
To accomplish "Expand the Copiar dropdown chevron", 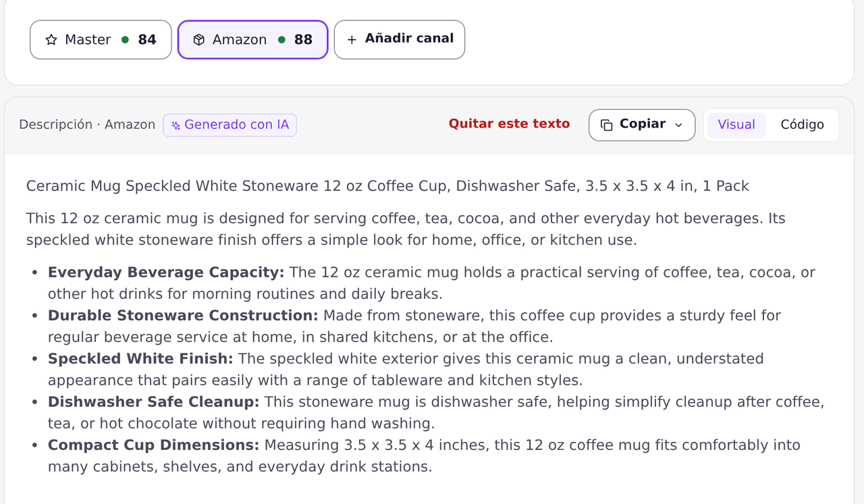I will click(x=679, y=125).
